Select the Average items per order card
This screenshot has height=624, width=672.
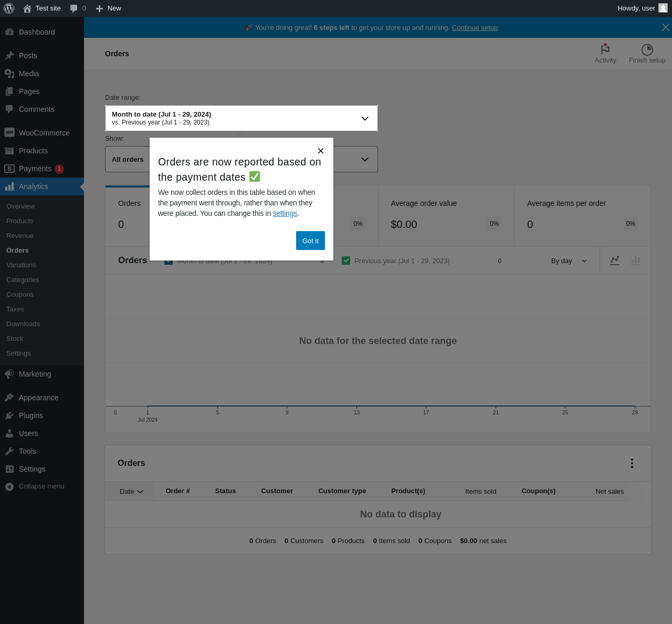point(582,216)
